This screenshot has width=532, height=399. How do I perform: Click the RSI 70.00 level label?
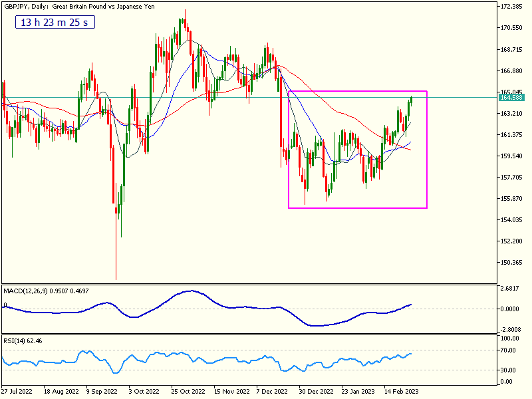[509, 350]
